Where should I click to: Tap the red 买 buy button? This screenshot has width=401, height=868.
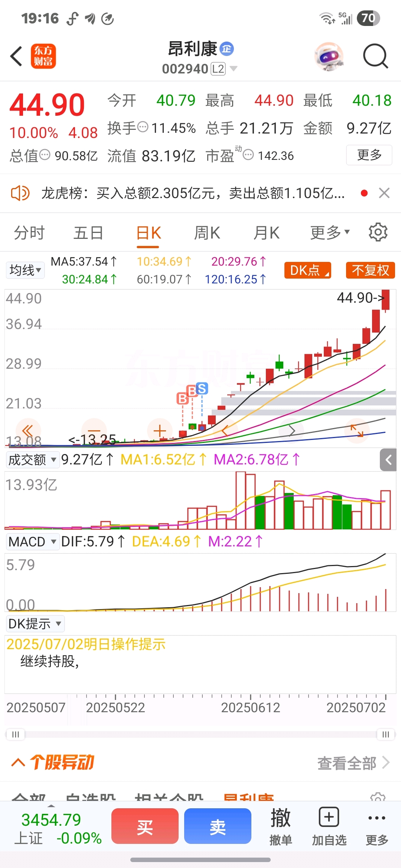tap(145, 826)
